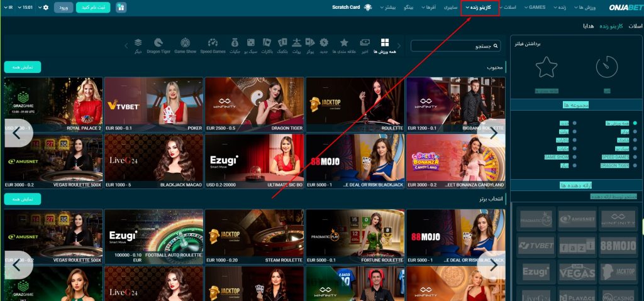Screen dimensions: 644x301
Task: Open the FOOTBALL AUTO ROULETTE thumbnail
Action: [154, 236]
